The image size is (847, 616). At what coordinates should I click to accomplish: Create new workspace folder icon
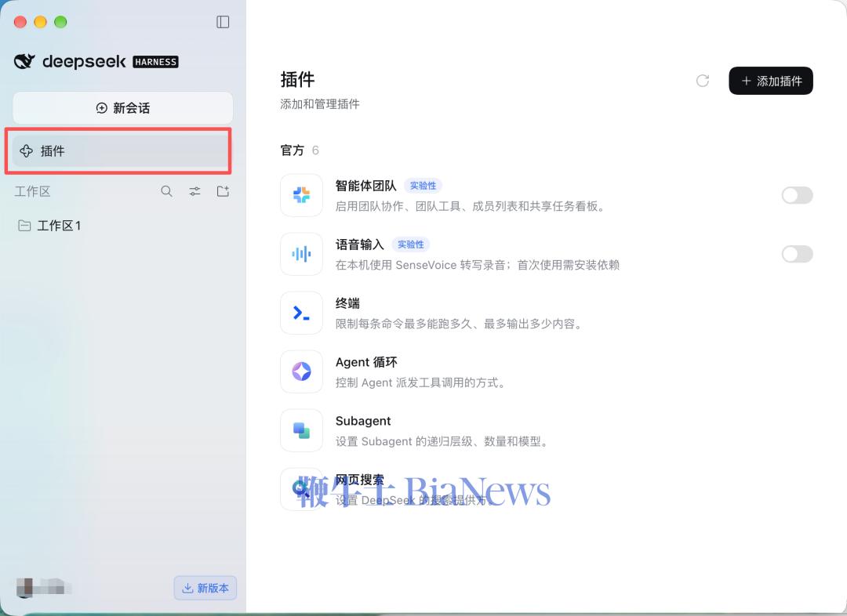223,191
